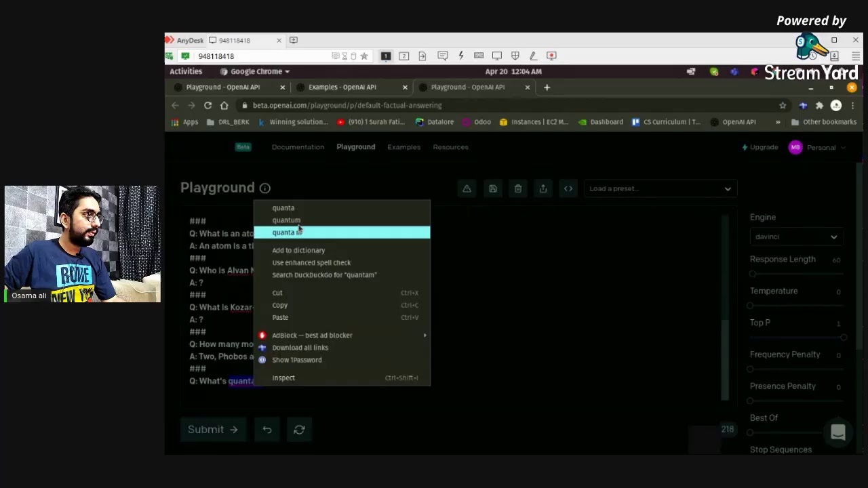Search DuckDuckGo for "quantam"
This screenshot has width=868, height=488.
[342, 274]
